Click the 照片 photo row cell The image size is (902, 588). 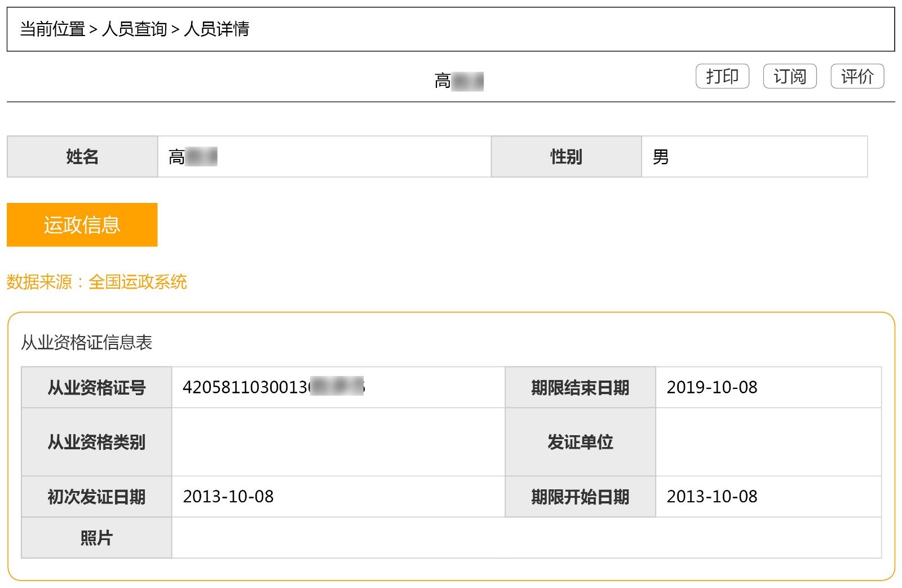point(96,538)
